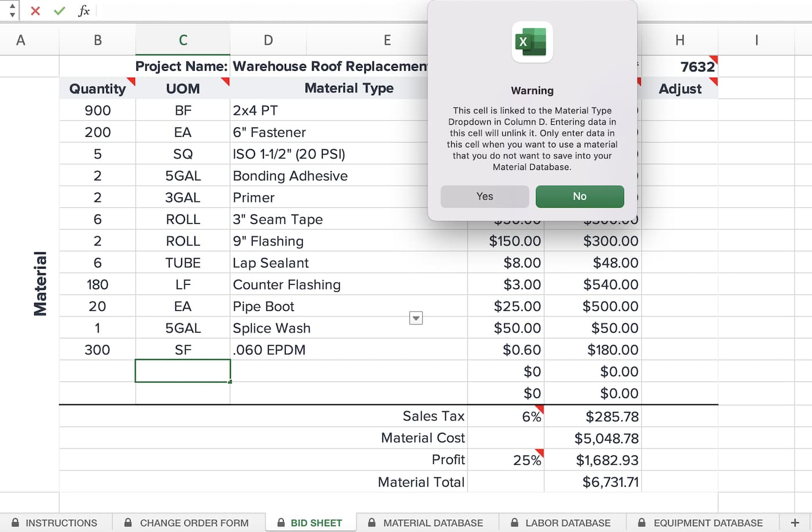This screenshot has width=812, height=532.
Task: Open the Material Type dropdown near Splice Wash
Action: (416, 318)
